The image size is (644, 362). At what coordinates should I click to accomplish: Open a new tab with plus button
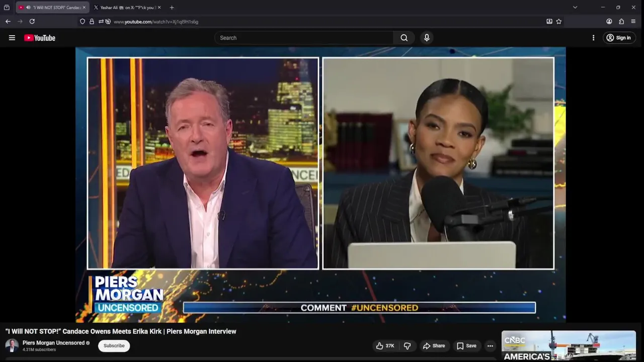pyautogui.click(x=172, y=8)
